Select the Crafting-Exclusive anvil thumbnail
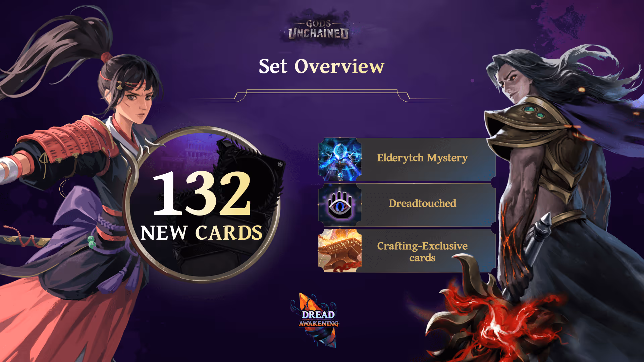This screenshot has height=362, width=644. (x=340, y=250)
